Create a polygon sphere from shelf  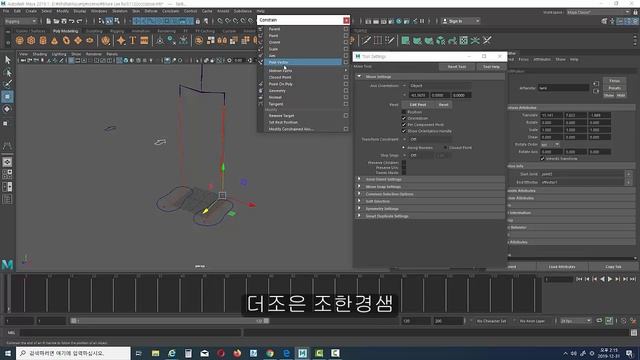19,40
